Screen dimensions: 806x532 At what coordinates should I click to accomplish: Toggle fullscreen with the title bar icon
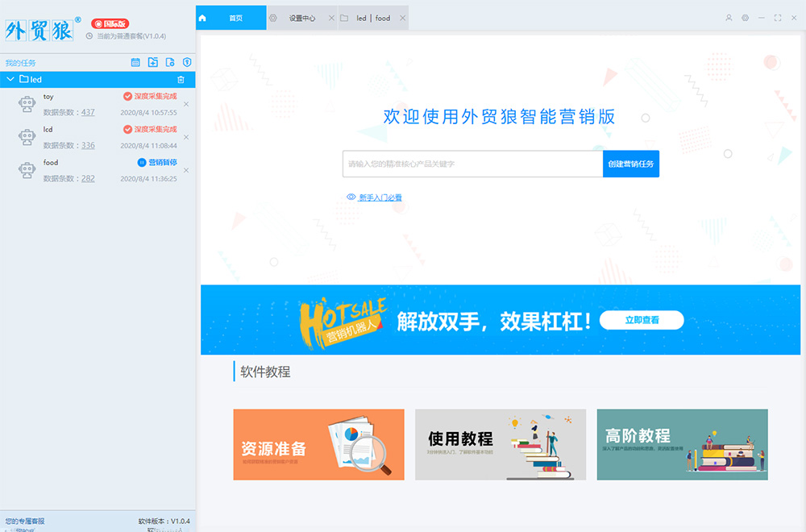[778, 18]
